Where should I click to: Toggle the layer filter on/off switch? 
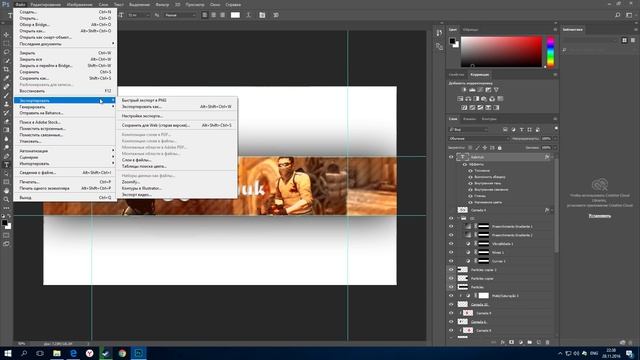(556, 129)
